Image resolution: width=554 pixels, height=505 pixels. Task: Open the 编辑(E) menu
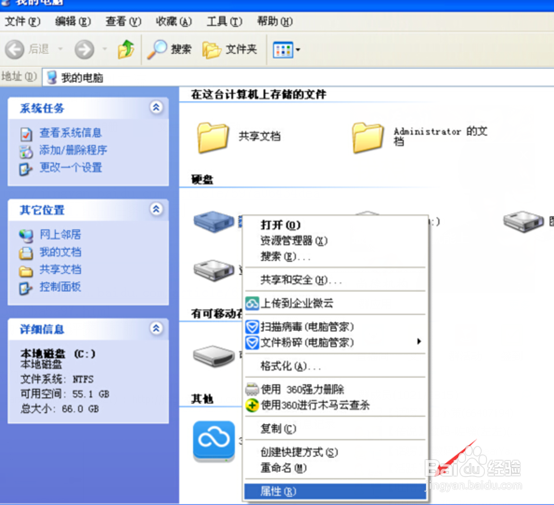tap(73, 22)
